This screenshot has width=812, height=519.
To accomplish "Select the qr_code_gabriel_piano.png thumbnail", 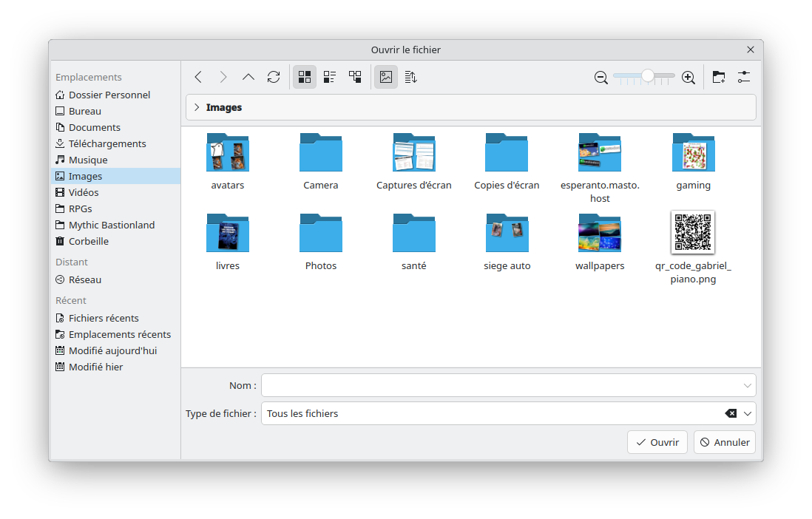I will click(x=693, y=232).
